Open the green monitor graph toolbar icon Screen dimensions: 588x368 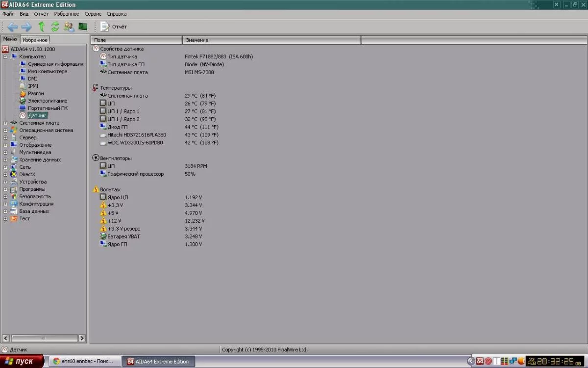click(x=83, y=26)
